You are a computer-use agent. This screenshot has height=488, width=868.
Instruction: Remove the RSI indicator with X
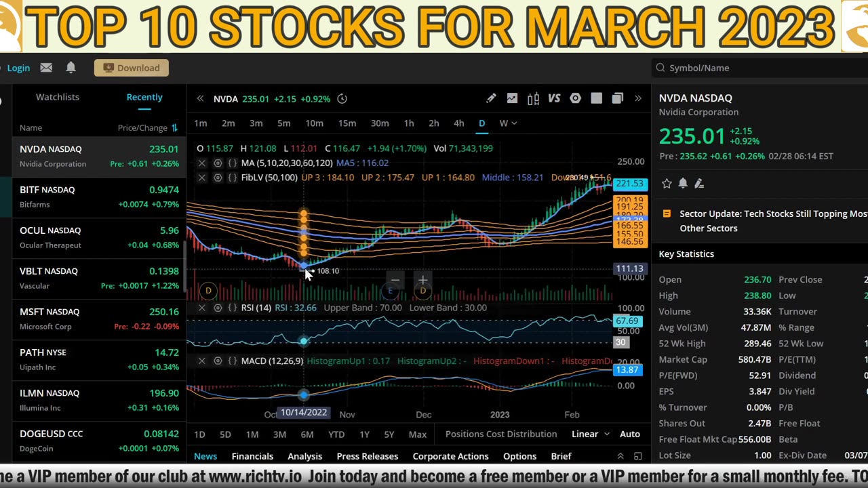[202, 308]
